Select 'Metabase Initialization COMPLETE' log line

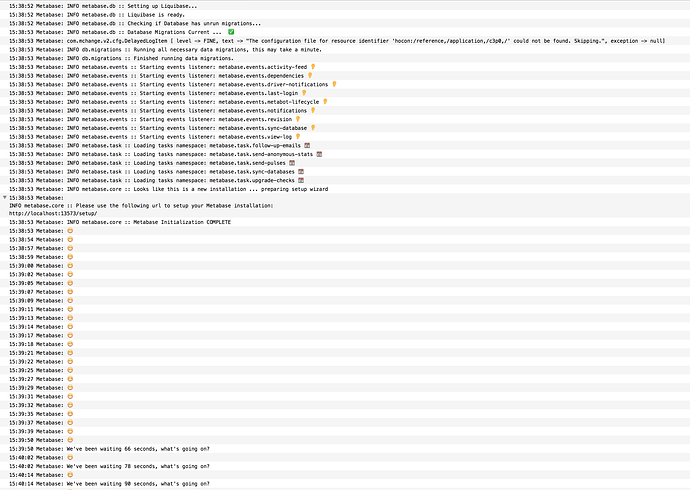tap(345, 222)
